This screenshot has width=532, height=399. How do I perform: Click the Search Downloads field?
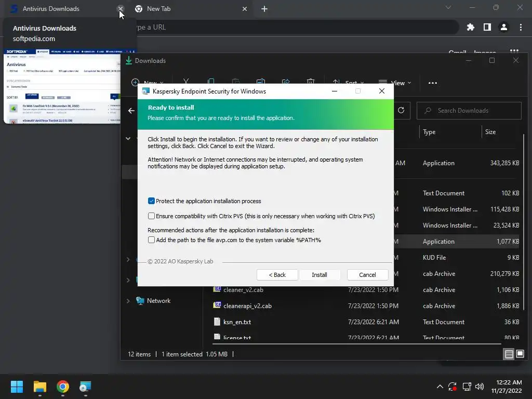click(469, 111)
